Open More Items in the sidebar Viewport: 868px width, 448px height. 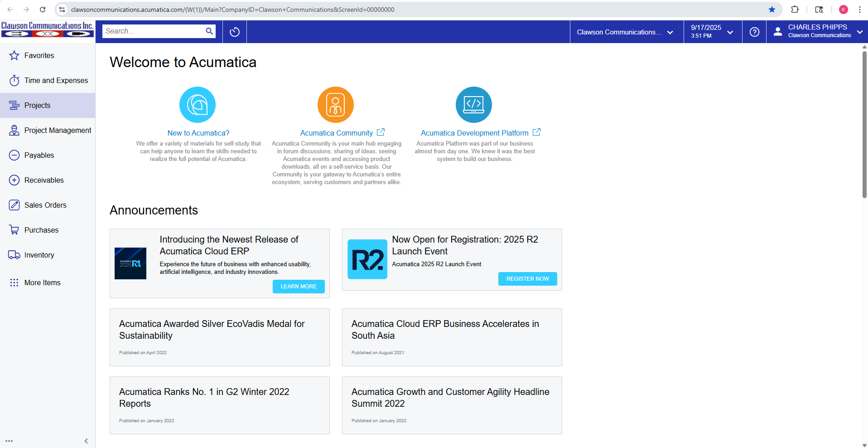42,282
